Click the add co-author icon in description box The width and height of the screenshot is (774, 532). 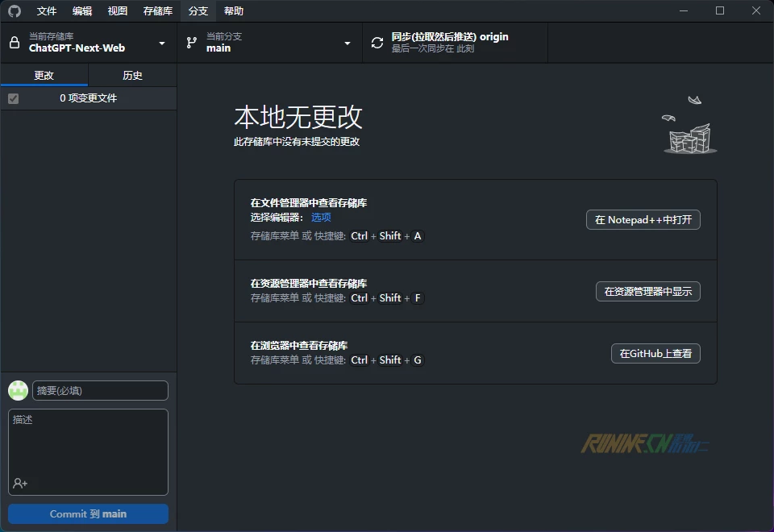tap(20, 484)
